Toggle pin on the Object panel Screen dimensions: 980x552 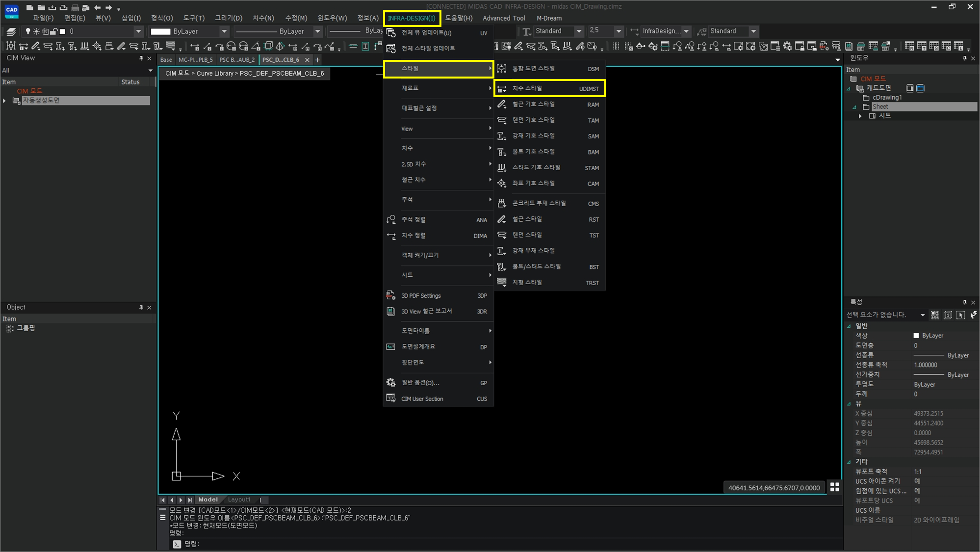(141, 307)
